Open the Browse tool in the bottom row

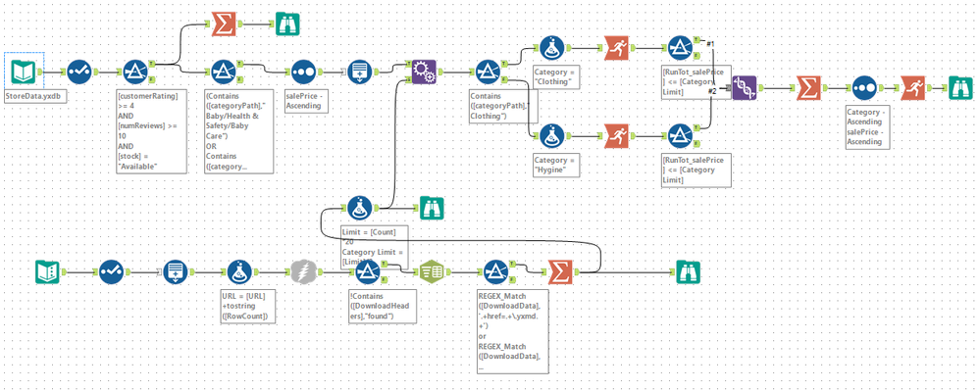[x=688, y=271]
